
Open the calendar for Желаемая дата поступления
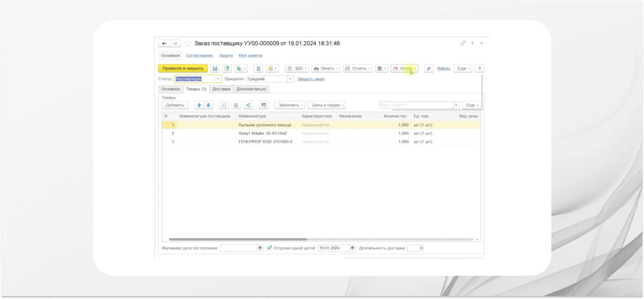260,248
